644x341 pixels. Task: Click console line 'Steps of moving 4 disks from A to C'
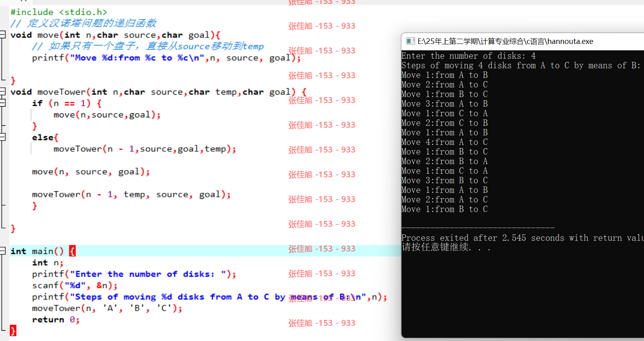pos(521,65)
